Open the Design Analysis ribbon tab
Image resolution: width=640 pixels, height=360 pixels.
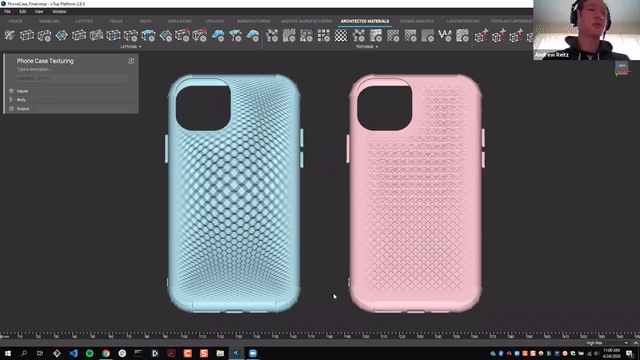417,21
